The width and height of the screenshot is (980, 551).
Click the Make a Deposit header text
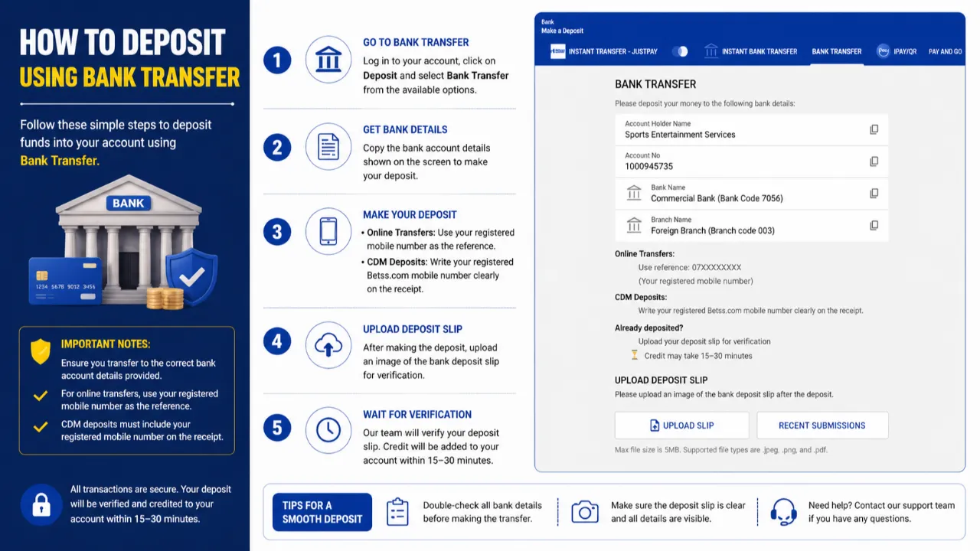(562, 31)
